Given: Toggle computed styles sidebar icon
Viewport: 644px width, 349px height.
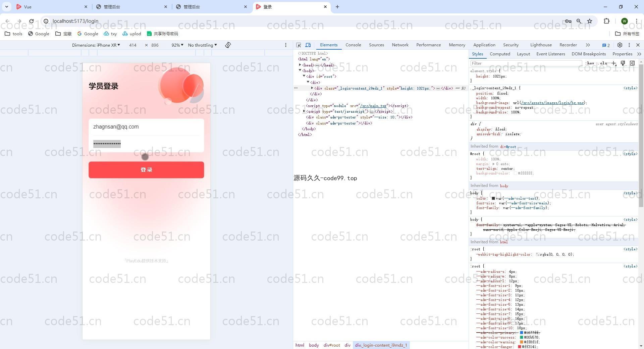Looking at the screenshot, I should (632, 63).
